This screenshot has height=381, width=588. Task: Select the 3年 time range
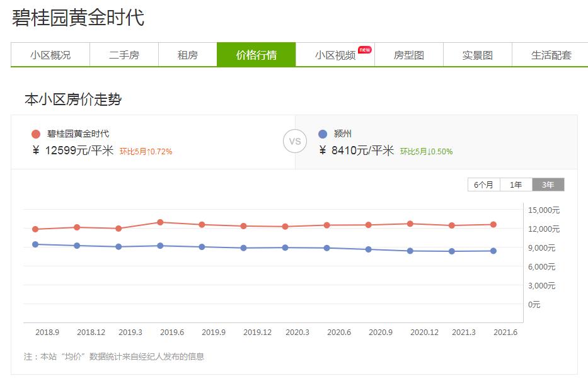point(546,184)
